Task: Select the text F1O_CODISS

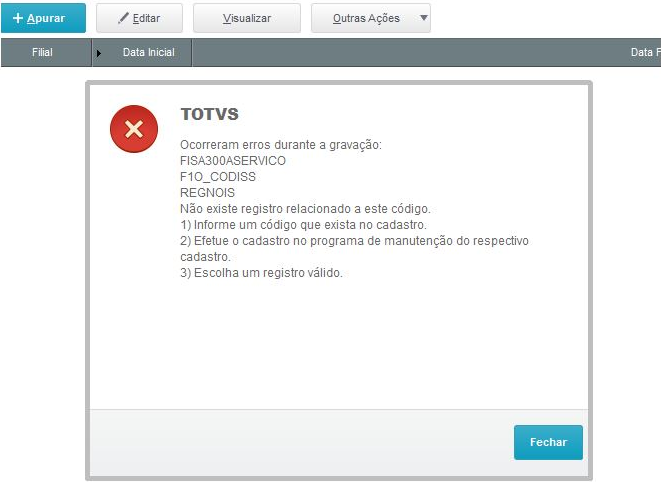Action: (x=218, y=177)
